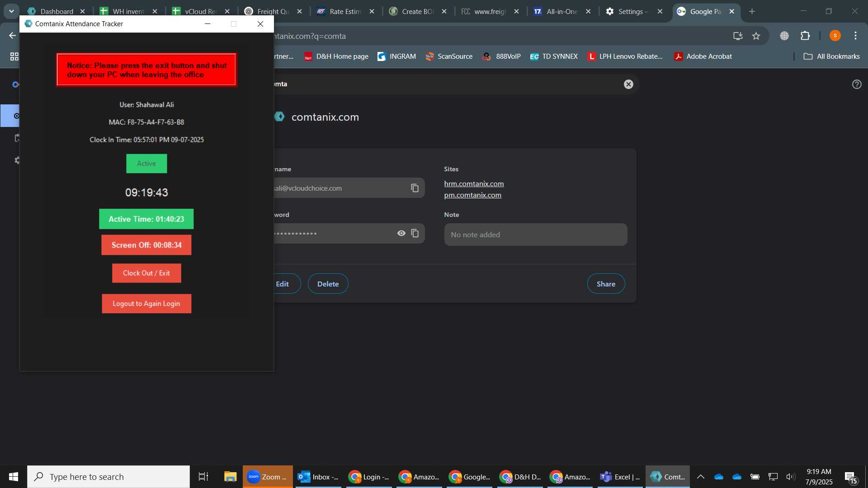The image size is (868, 488).
Task: Click the No note added field
Action: 536,235
